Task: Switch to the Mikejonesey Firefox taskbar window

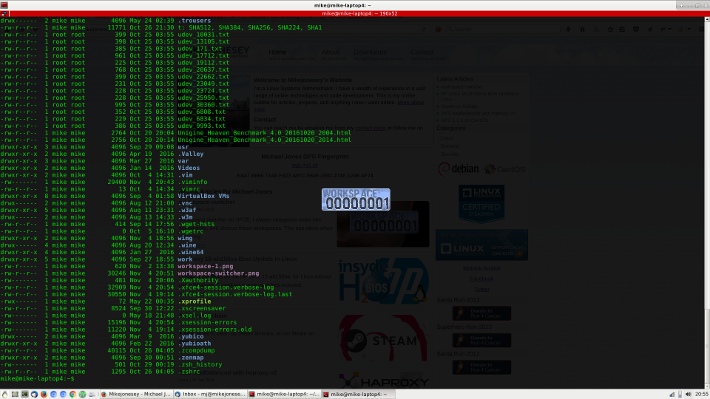Action: click(136, 394)
